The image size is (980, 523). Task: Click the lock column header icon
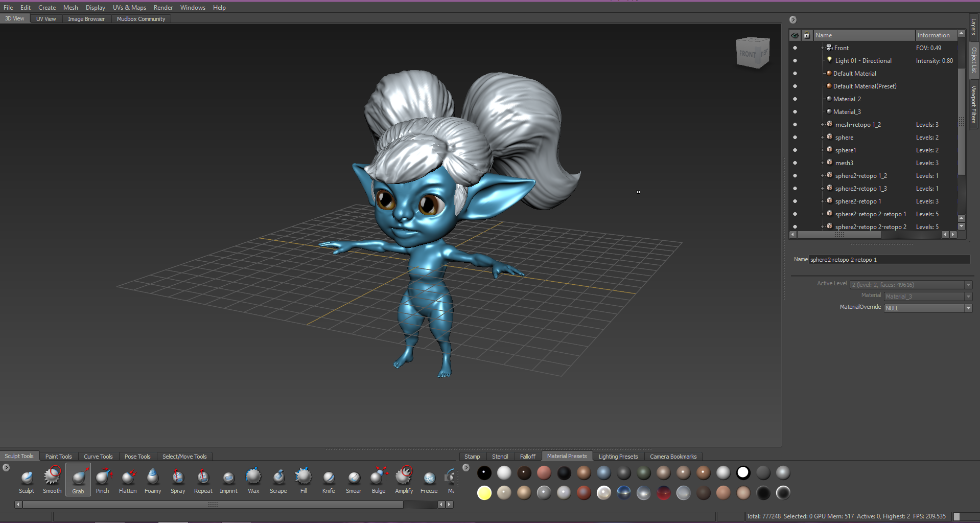(x=807, y=35)
